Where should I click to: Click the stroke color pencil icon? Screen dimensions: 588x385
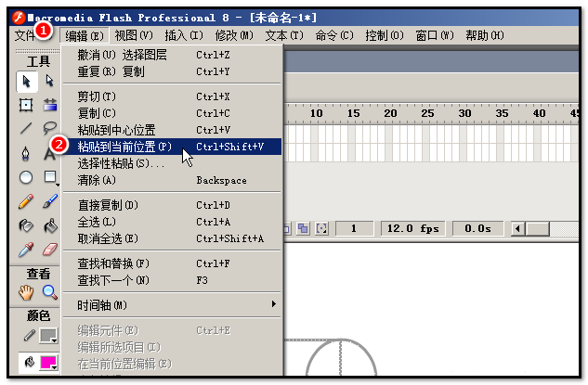pyautogui.click(x=29, y=335)
